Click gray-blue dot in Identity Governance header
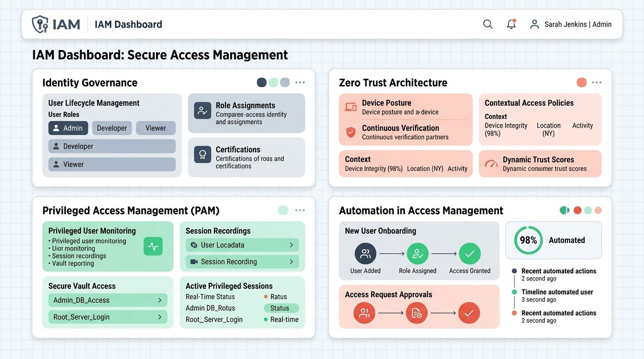Image resolution: width=644 pixels, height=359 pixels. pyautogui.click(x=285, y=82)
